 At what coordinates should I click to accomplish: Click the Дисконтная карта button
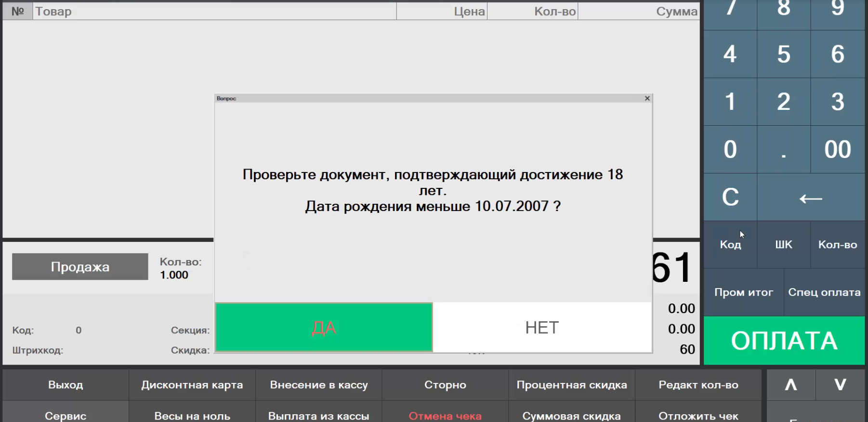[192, 385]
